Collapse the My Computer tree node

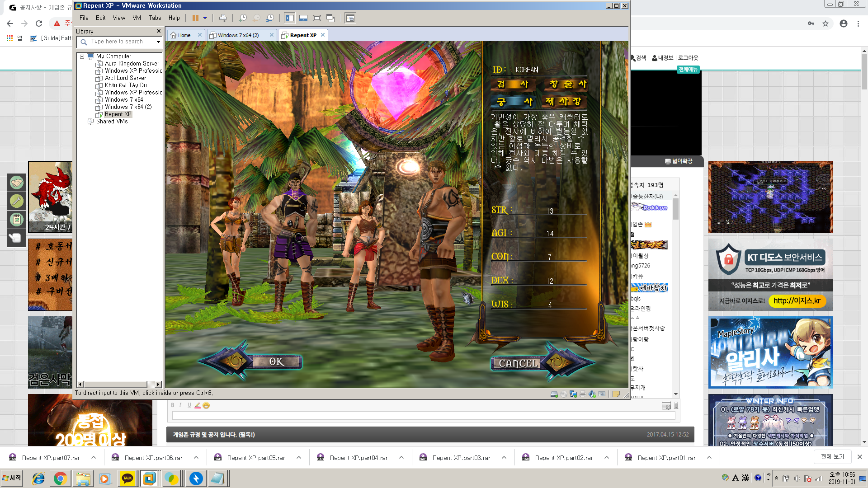82,56
